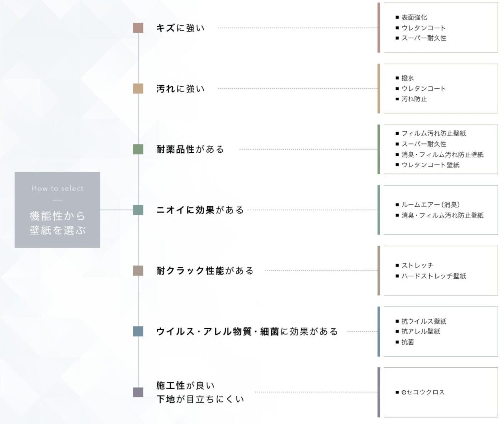The height and width of the screenshot is (424, 504).
Task: Click the teal square beside ニオイに効果がある
Action: [x=138, y=210]
